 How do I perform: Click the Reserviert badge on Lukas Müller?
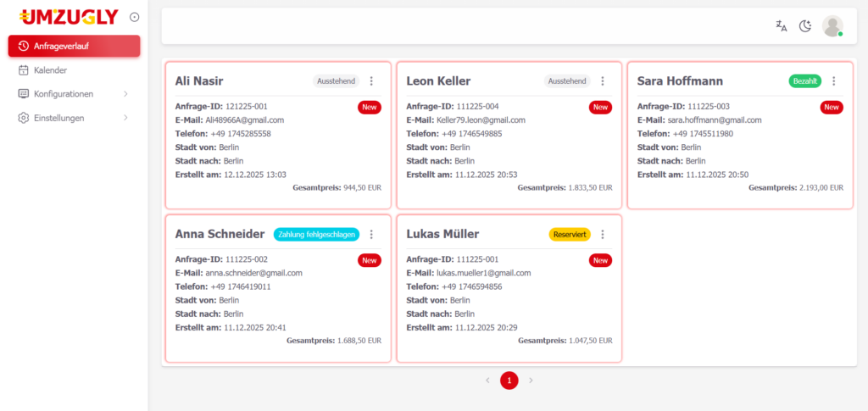570,235
